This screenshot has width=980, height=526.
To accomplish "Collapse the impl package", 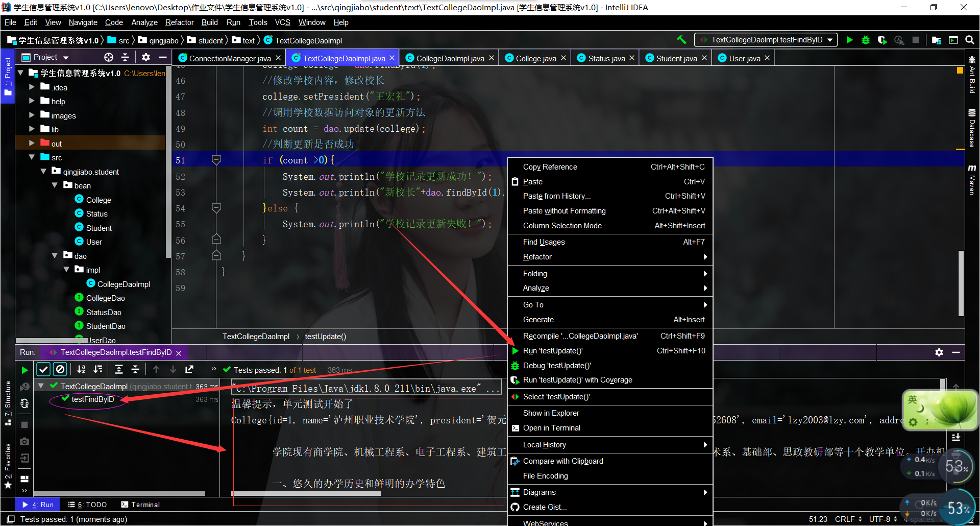I will [66, 270].
